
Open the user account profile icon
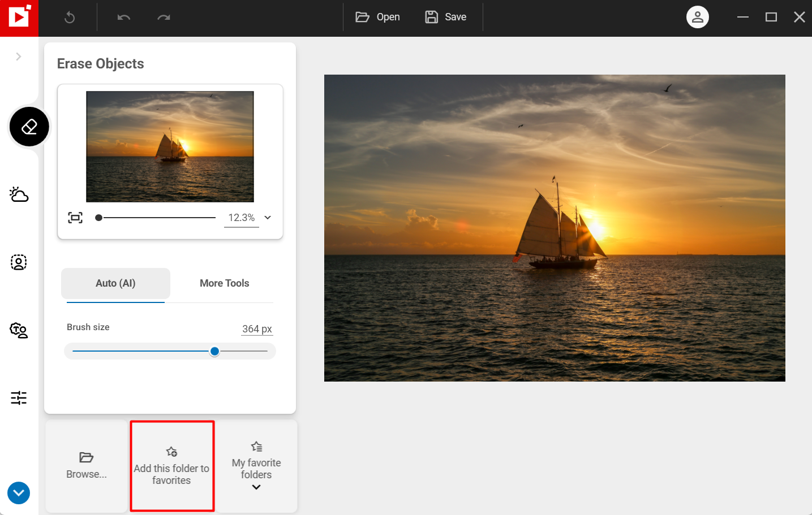[x=697, y=17]
